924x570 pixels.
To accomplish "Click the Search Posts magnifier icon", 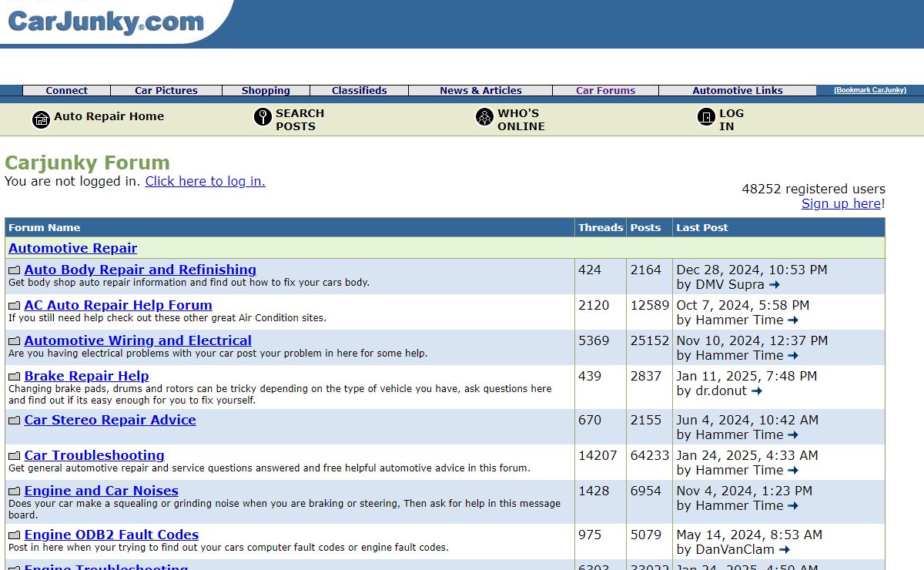I will [263, 117].
